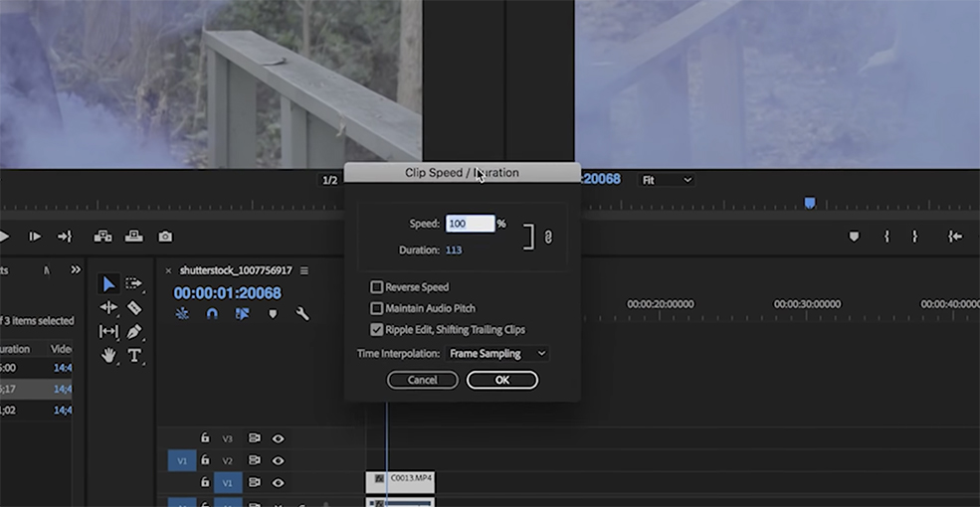Activate the Type tool

pos(134,356)
